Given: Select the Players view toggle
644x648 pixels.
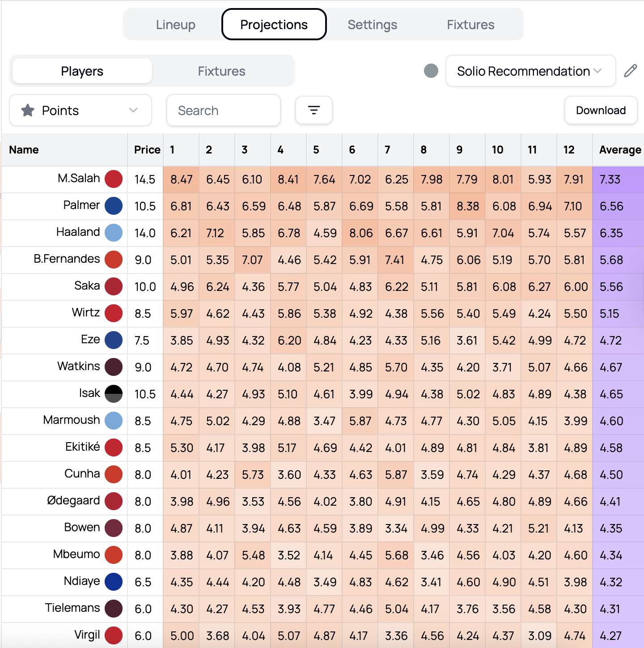Looking at the screenshot, I should coord(81,71).
